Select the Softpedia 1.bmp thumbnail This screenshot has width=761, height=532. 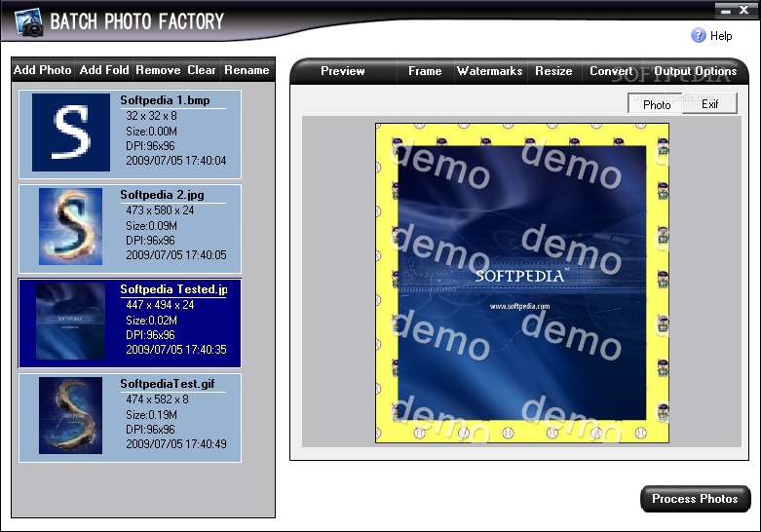(x=71, y=133)
